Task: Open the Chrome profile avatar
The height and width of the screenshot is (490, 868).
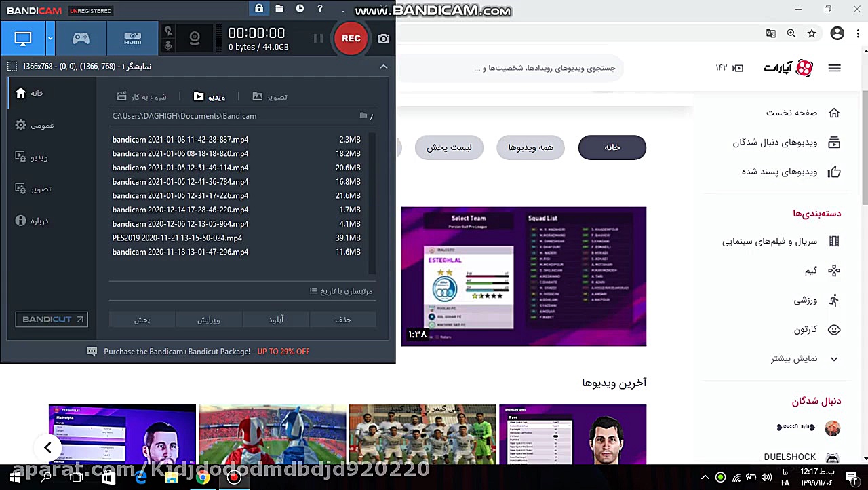Action: click(x=837, y=33)
